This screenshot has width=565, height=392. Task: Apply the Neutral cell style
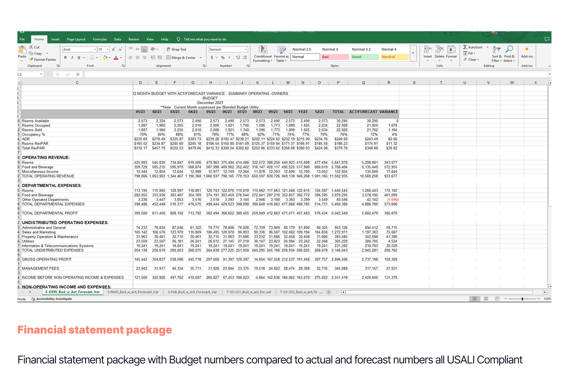pyautogui.click(x=394, y=57)
